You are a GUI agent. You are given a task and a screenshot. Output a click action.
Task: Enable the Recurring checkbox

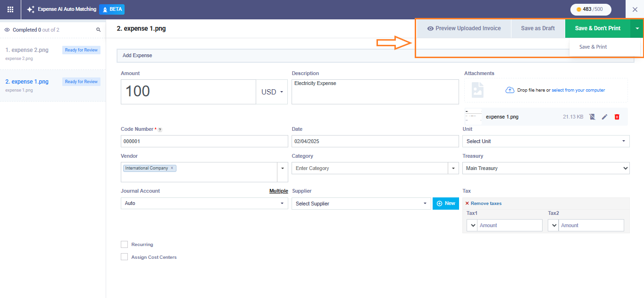125,245
